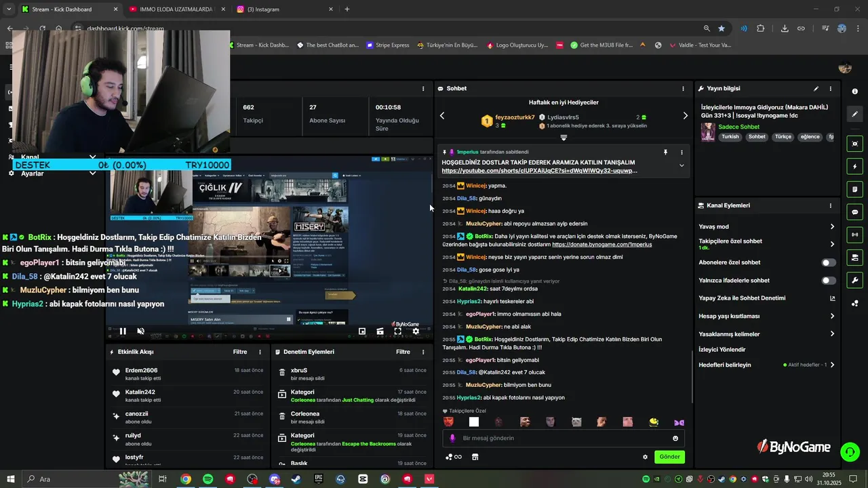Open Sohbet panel three-dot menu
868x488 pixels.
pos(683,89)
